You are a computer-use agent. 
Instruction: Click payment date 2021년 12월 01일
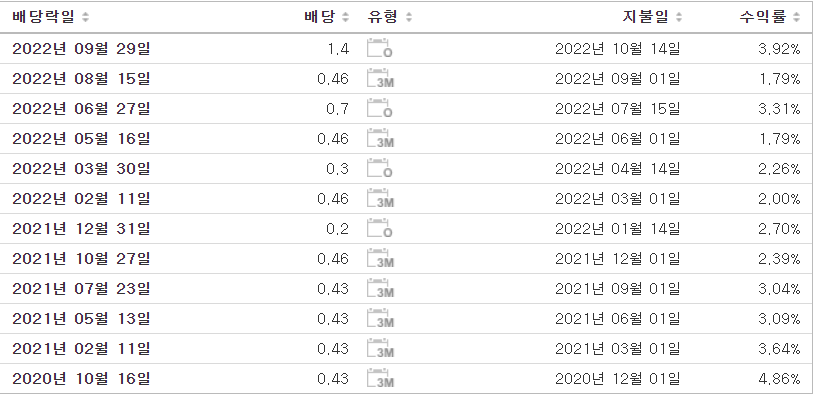[618, 259]
